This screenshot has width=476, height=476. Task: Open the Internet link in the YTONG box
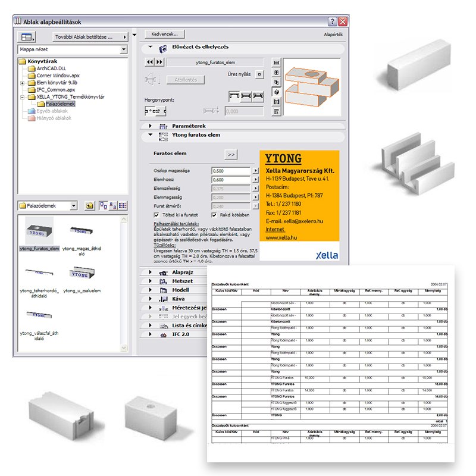[x=275, y=230]
